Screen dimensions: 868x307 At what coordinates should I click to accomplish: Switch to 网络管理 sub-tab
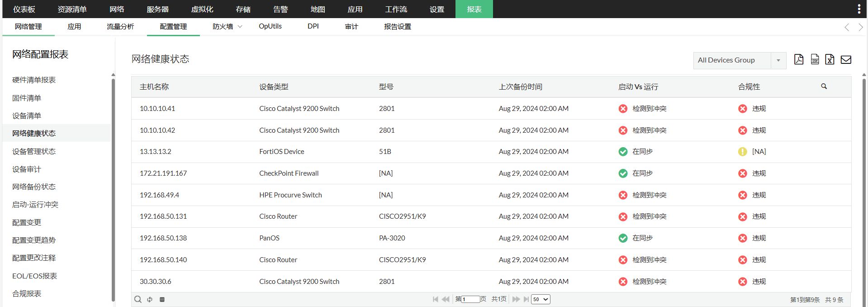(28, 27)
